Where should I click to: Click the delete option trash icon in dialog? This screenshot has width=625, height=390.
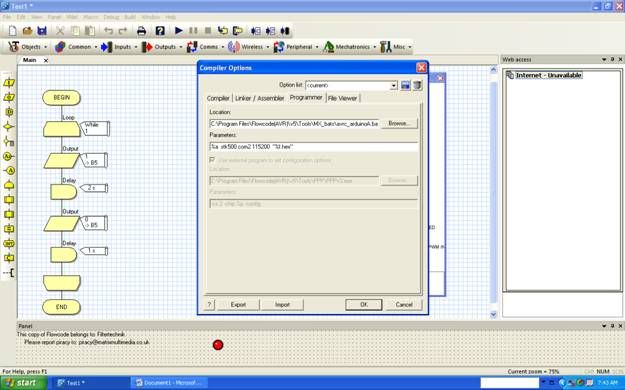(x=417, y=85)
